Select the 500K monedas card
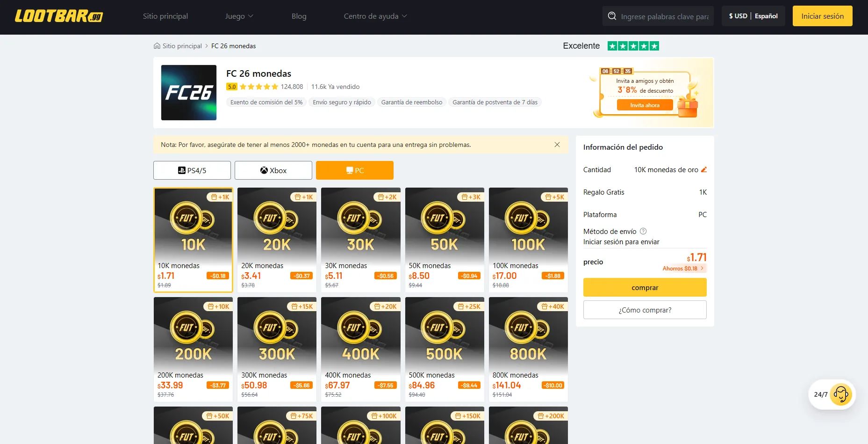The width and height of the screenshot is (868, 444). pos(445,349)
